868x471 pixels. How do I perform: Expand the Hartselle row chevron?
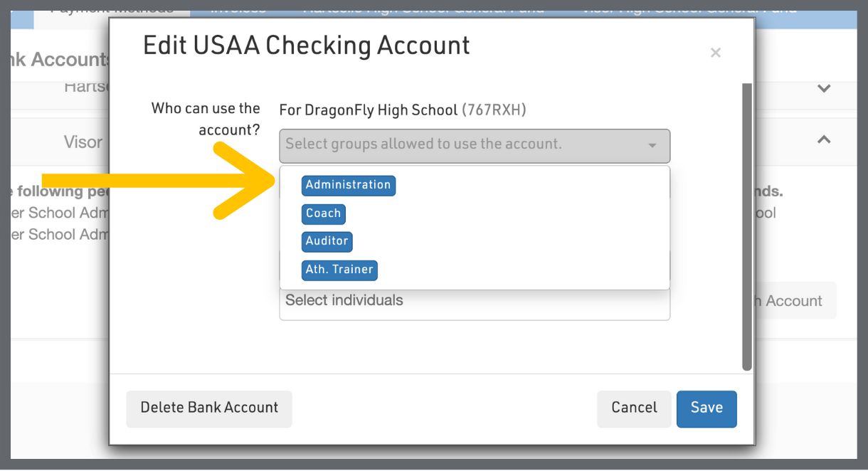point(824,89)
